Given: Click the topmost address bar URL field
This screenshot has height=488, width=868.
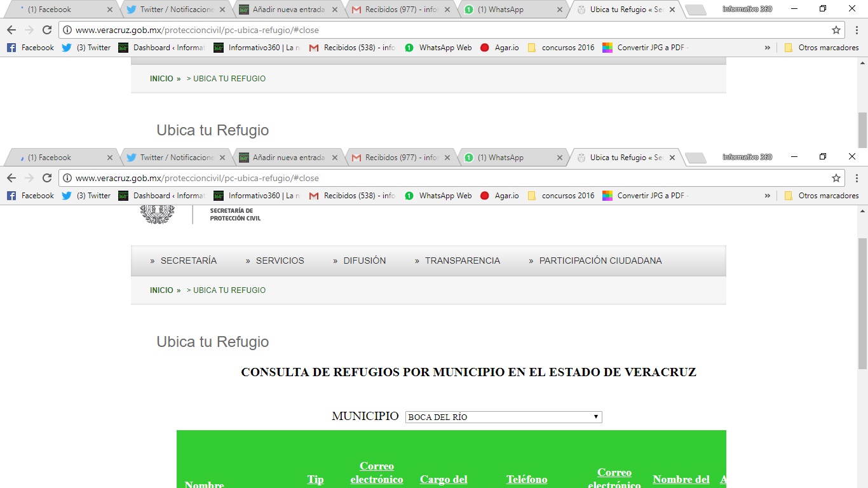Looking at the screenshot, I should (445, 30).
